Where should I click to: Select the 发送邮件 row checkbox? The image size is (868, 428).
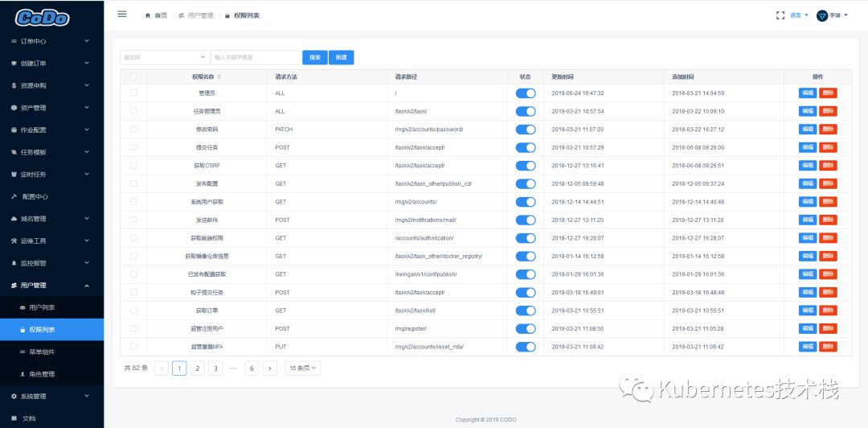tap(133, 220)
